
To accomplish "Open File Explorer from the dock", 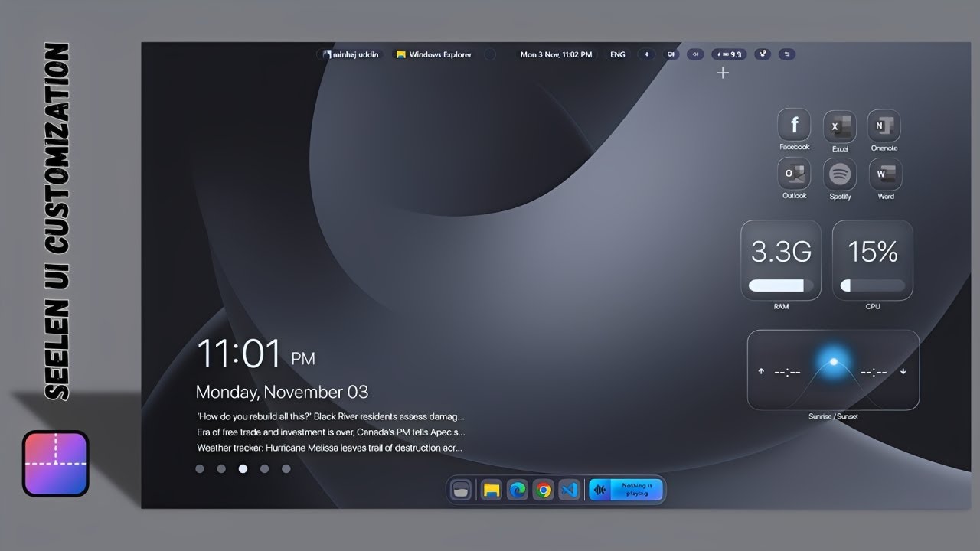I will pyautogui.click(x=492, y=491).
